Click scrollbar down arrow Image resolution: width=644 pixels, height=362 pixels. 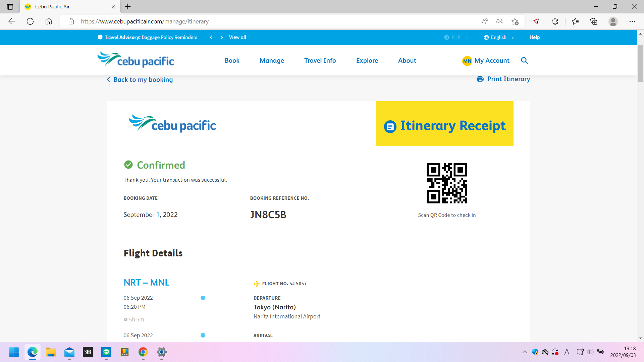point(640,339)
